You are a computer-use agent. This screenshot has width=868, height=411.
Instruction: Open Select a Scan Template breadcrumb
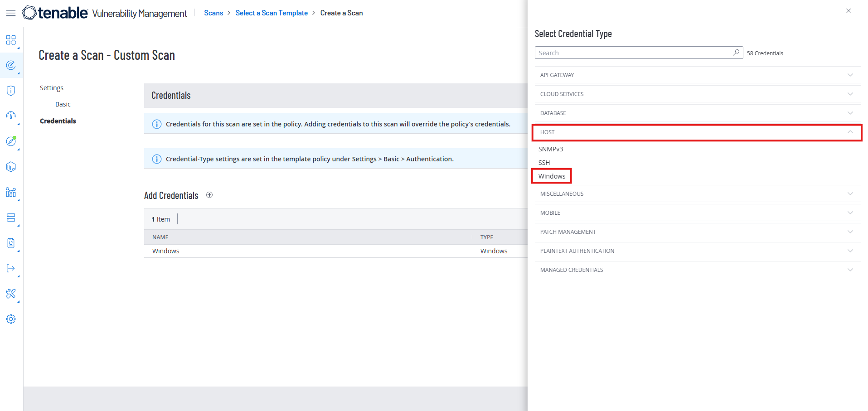click(x=272, y=13)
